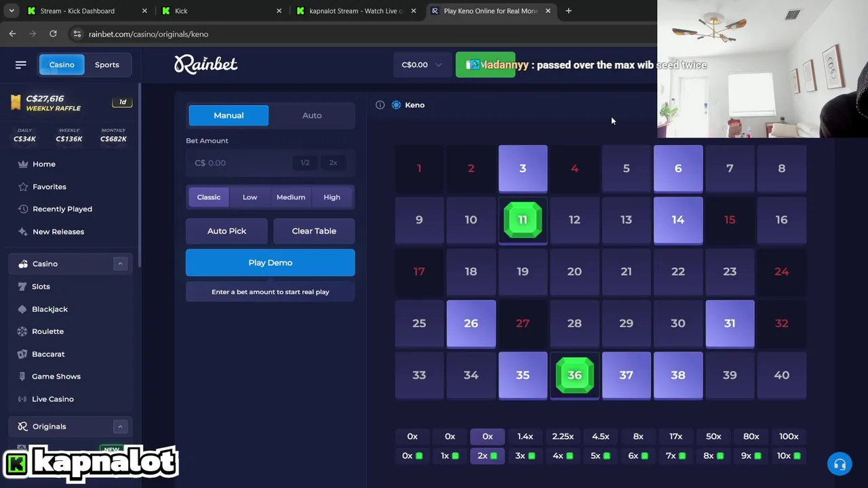This screenshot has height=488, width=868.
Task: Go back in browser history
Action: click(12, 34)
